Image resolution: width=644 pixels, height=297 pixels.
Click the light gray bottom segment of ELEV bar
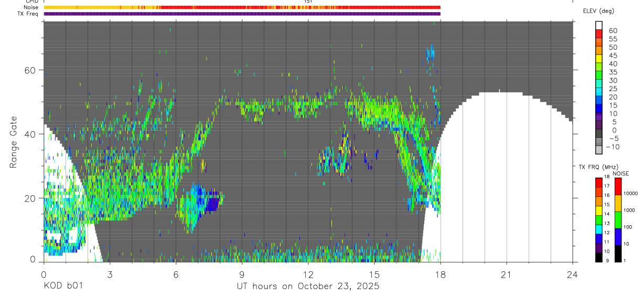599,150
